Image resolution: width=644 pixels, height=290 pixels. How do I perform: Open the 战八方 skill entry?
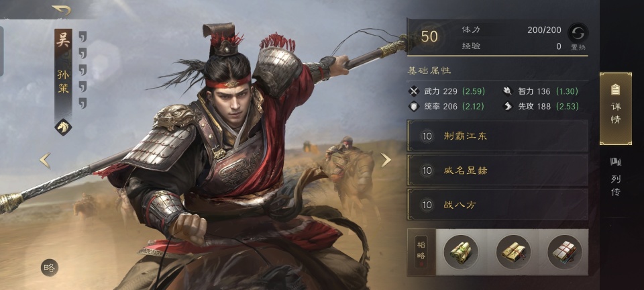(497, 204)
